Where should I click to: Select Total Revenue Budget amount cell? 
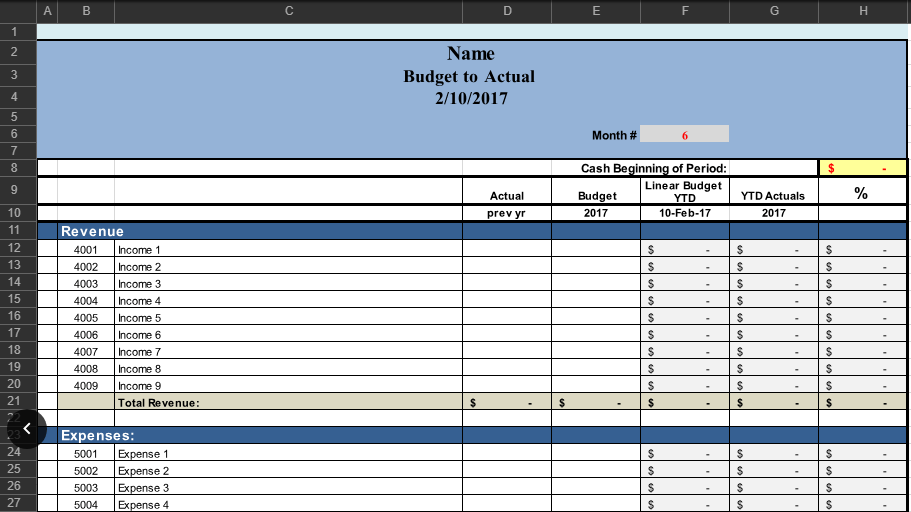[596, 403]
